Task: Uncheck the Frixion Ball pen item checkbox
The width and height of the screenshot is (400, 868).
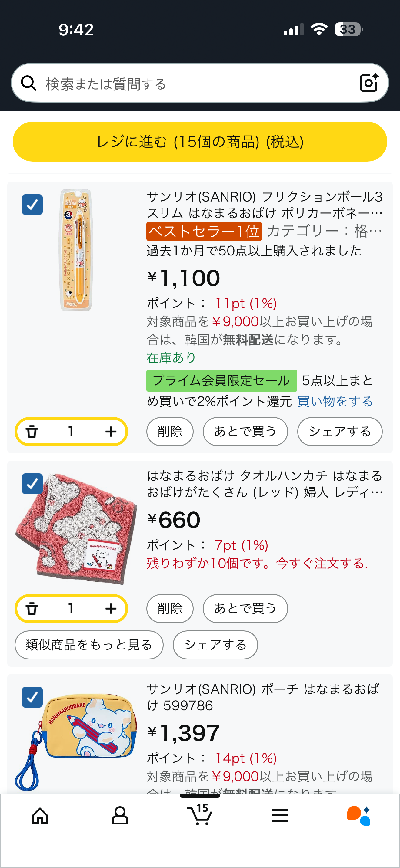Action: [32, 205]
